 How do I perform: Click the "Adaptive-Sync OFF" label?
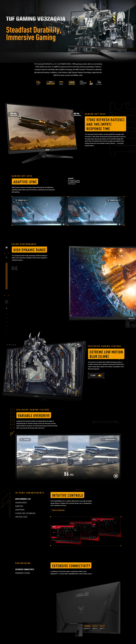pyautogui.click(x=114, y=200)
